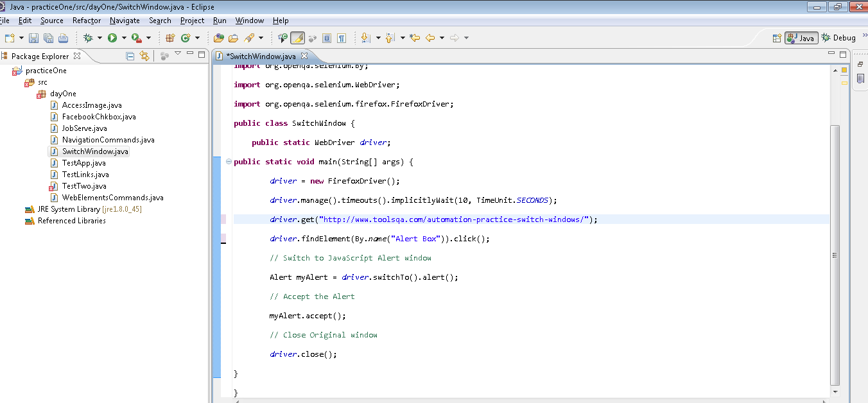Screen dimensions: 868x403
Task: Open the Source menu
Action: pos(52,21)
